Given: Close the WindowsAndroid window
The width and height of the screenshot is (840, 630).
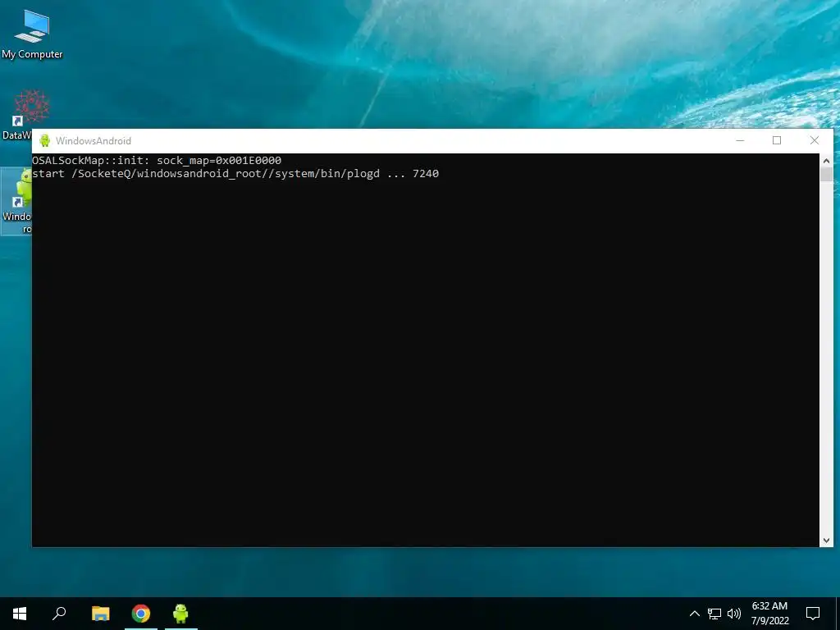Looking at the screenshot, I should [x=815, y=141].
